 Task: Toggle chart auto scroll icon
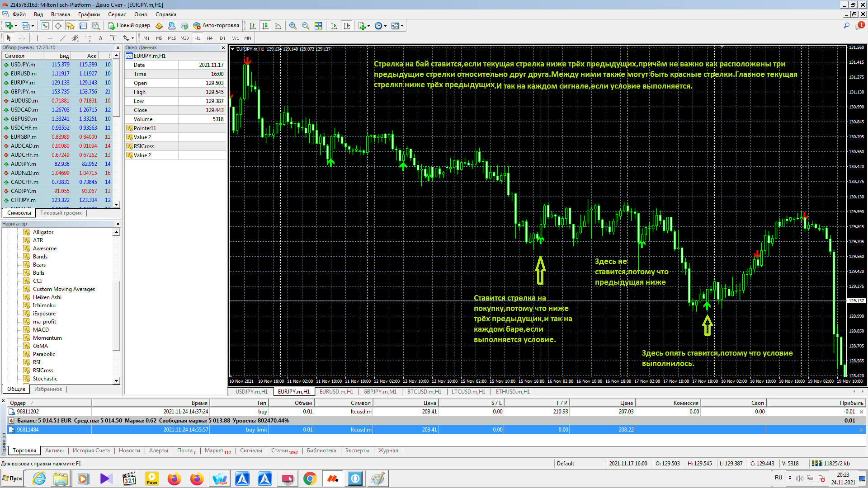click(x=334, y=26)
